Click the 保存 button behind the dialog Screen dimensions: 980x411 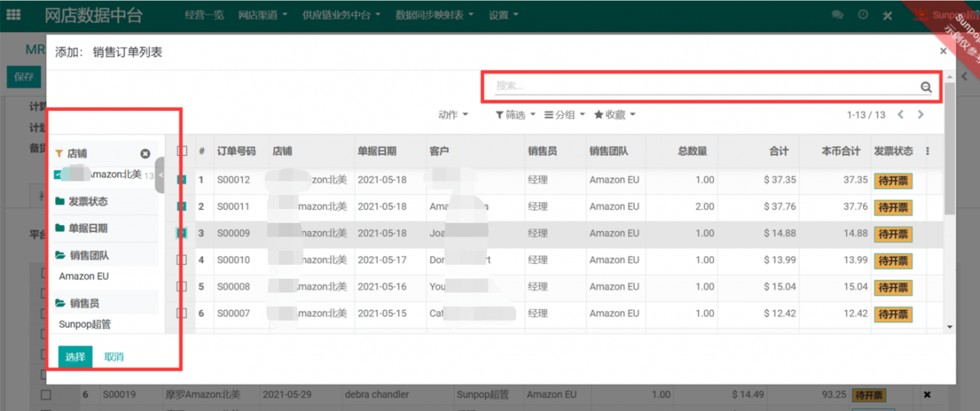(24, 77)
